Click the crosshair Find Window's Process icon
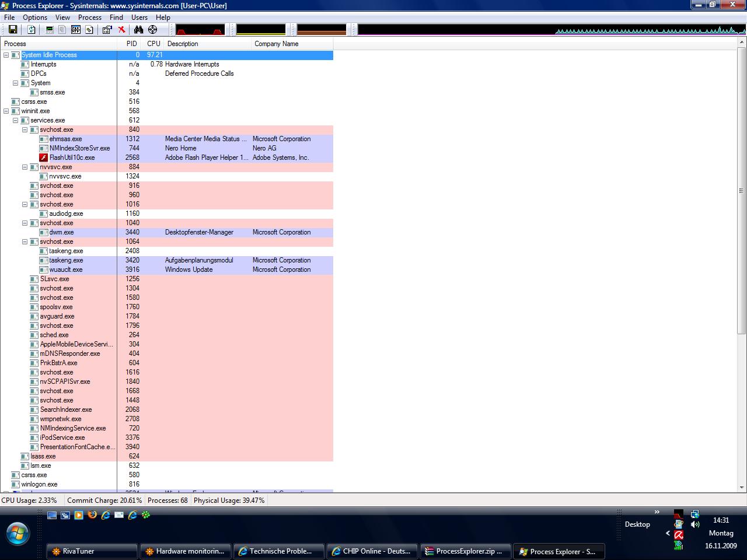Image resolution: width=747 pixels, height=560 pixels. pos(152,30)
